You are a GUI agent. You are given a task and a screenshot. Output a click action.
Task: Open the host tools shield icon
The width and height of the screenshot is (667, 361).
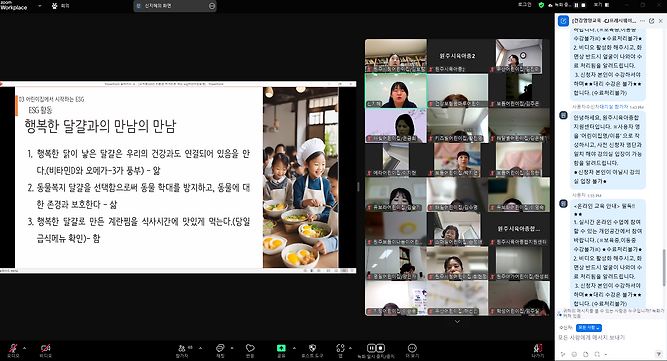pos(312,350)
